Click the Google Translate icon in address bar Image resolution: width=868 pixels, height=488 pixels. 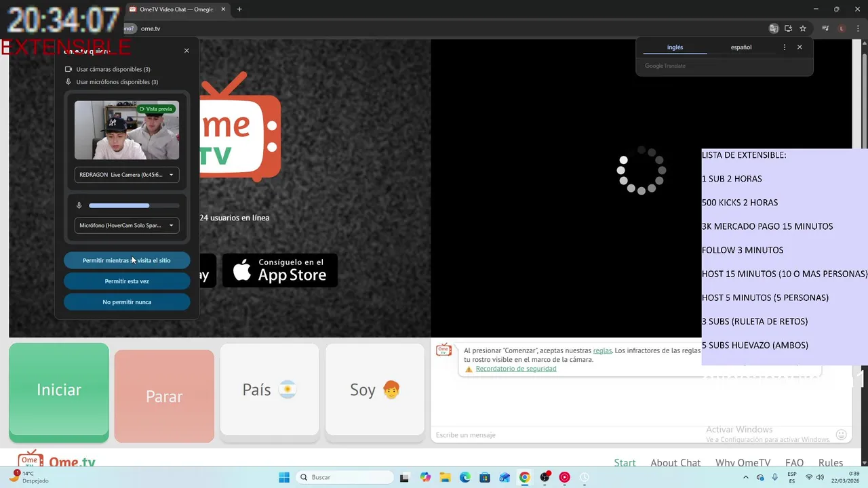click(774, 28)
